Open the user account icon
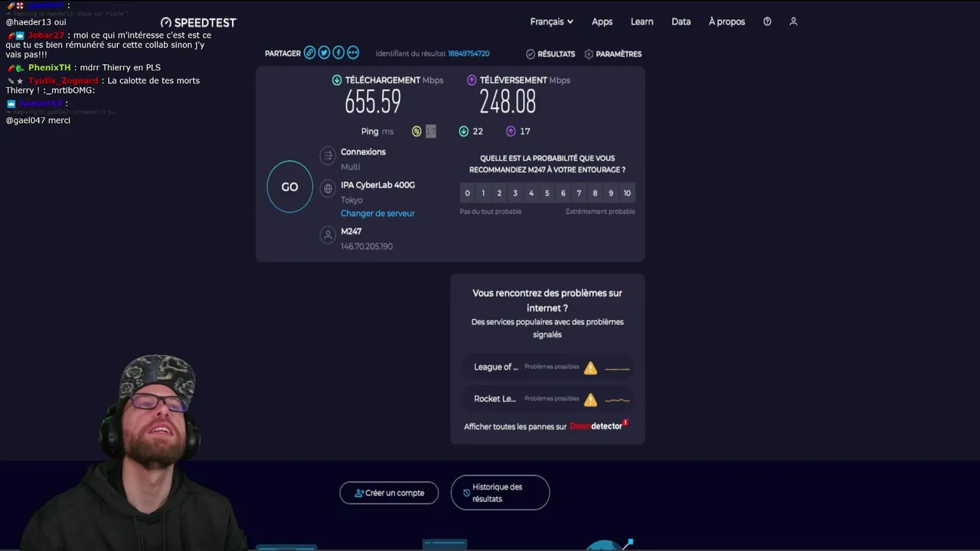Viewport: 980px width, 551px height. tap(793, 21)
